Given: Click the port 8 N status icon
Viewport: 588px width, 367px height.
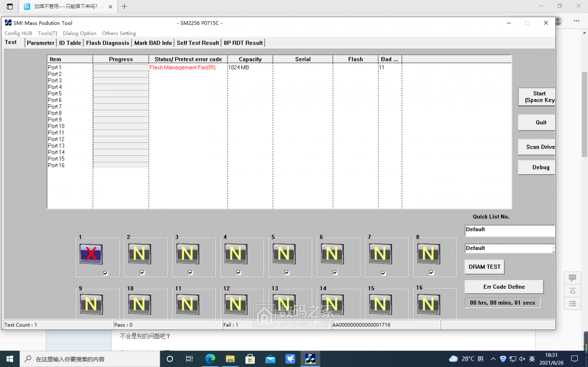Looking at the screenshot, I should point(428,254).
